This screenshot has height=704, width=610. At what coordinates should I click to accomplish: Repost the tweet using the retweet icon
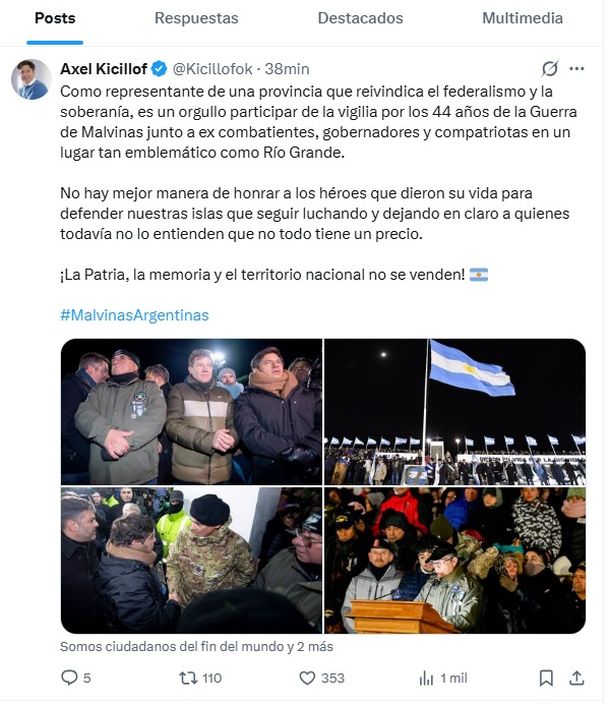(x=187, y=678)
